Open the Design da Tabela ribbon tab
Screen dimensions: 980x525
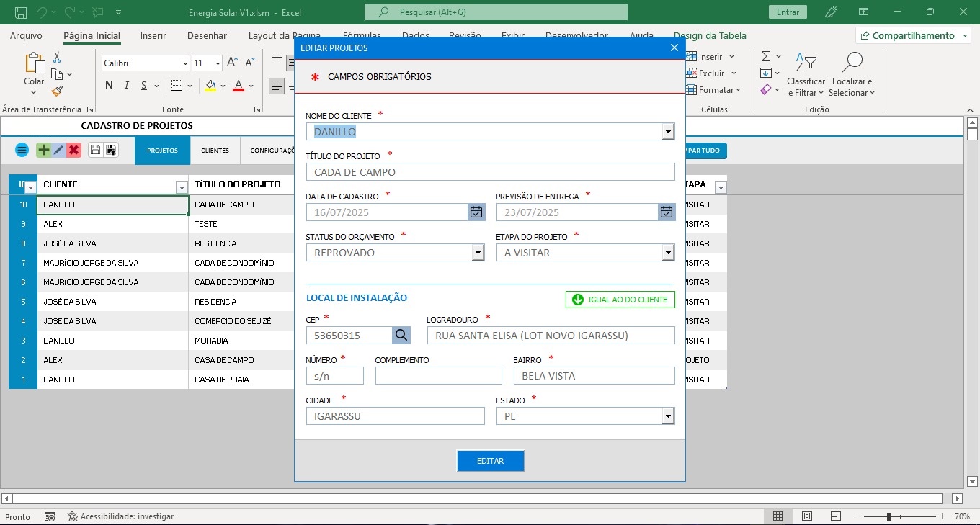(x=710, y=35)
